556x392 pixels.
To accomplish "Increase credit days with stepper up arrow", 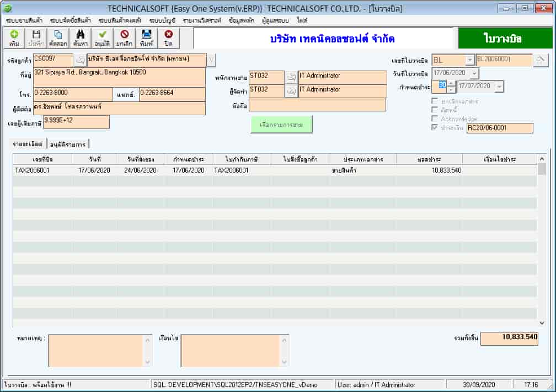I will pos(451,84).
